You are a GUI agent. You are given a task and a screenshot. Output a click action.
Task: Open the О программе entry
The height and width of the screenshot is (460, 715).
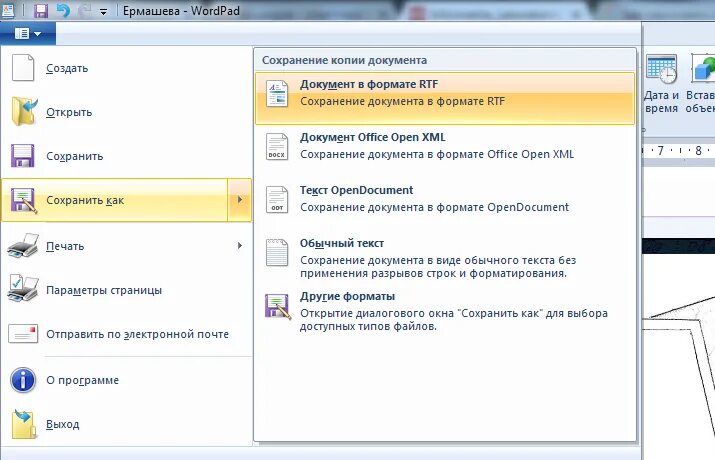point(127,380)
